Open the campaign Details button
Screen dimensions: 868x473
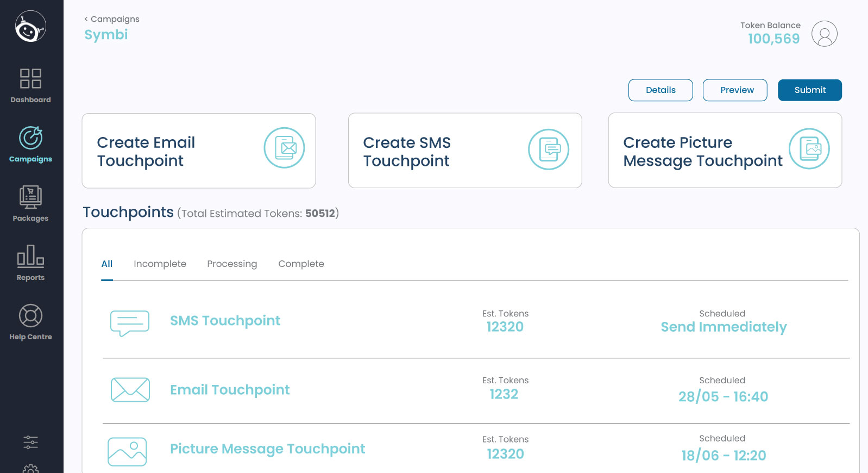pyautogui.click(x=660, y=90)
